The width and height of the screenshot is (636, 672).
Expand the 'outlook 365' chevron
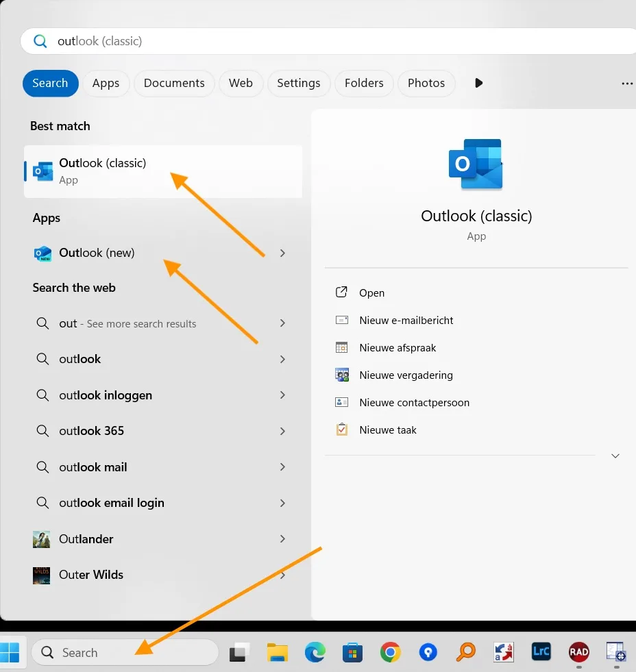(282, 431)
